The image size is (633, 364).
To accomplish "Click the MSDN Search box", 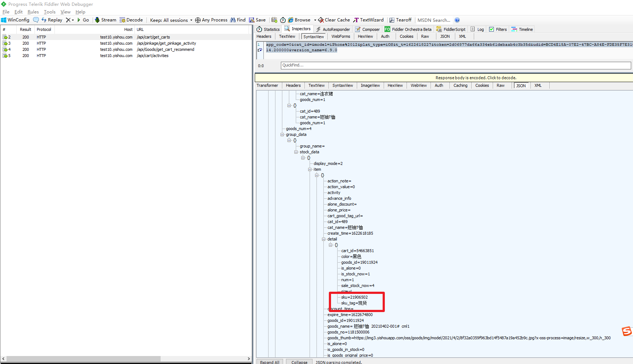I will tap(434, 20).
